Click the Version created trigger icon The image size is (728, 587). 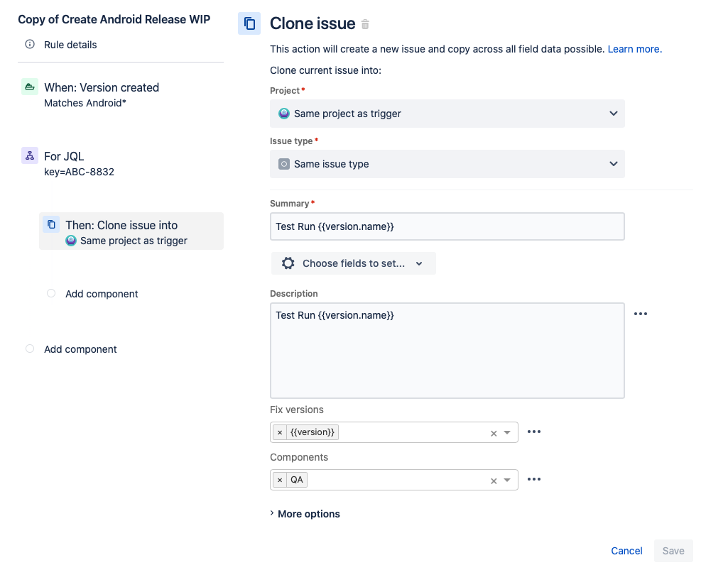coord(29,86)
